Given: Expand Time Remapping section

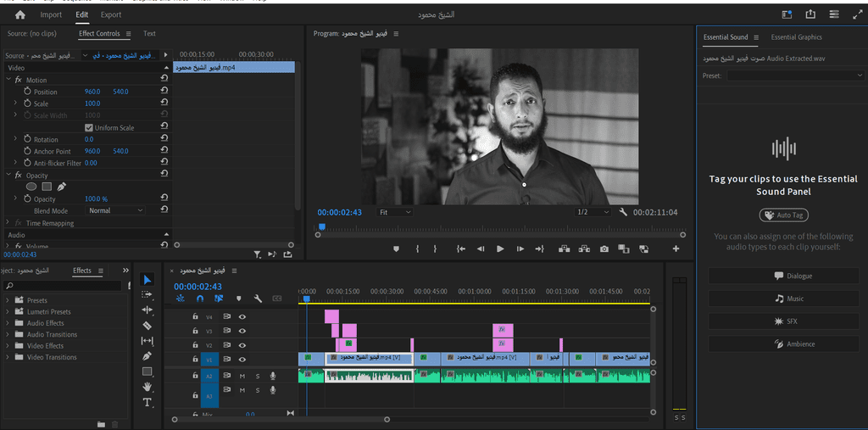Looking at the screenshot, I should [8, 223].
